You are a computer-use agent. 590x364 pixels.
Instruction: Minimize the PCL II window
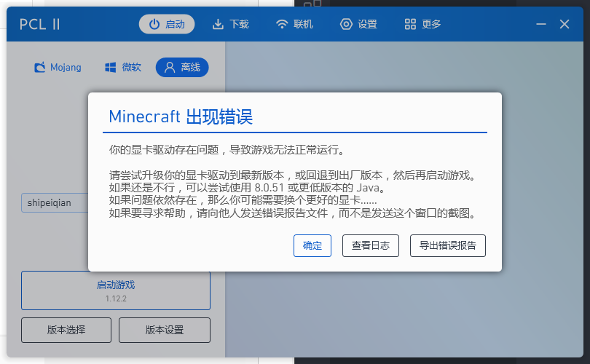point(541,25)
